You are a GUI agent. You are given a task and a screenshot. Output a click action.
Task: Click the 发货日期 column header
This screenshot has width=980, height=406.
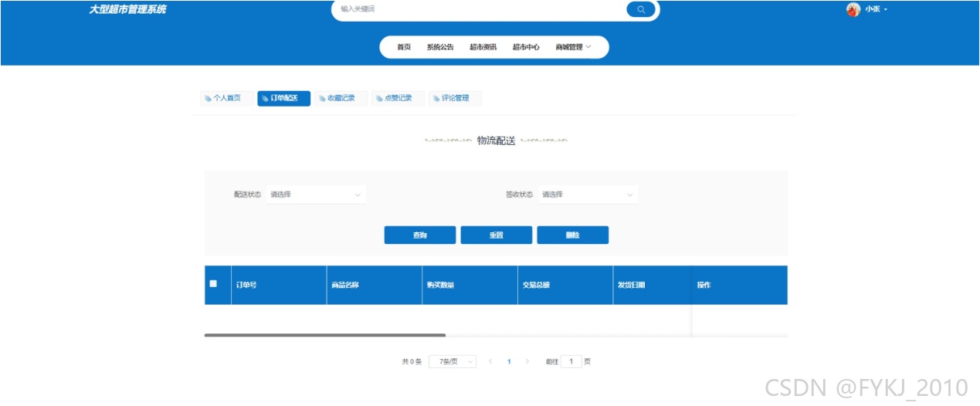coord(653,285)
